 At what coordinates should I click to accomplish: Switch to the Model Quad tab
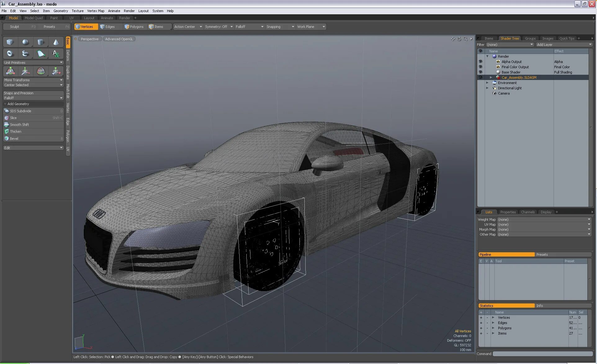pos(34,18)
